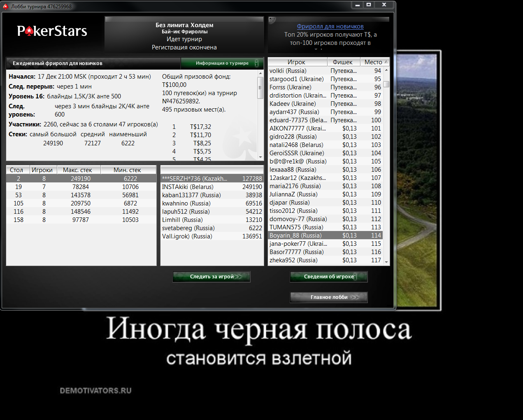Click the prize info scroll-down arrow
The image size is (523, 420).
point(260,157)
